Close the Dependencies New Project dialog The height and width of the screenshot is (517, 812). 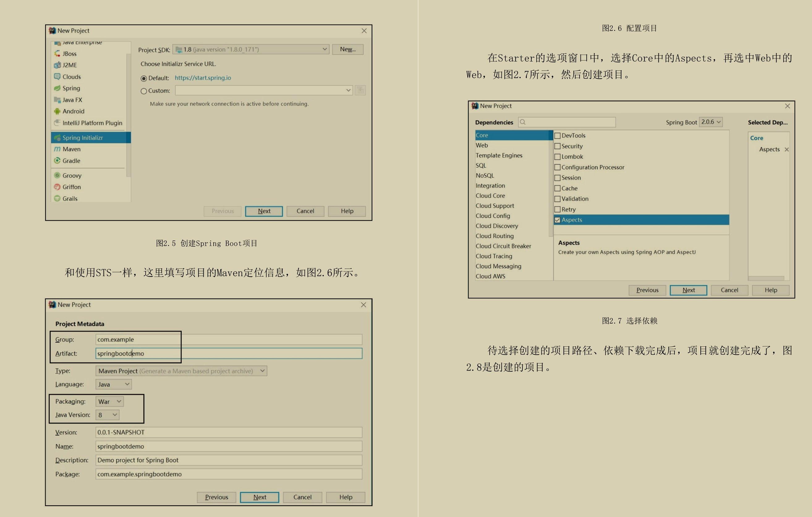click(787, 106)
